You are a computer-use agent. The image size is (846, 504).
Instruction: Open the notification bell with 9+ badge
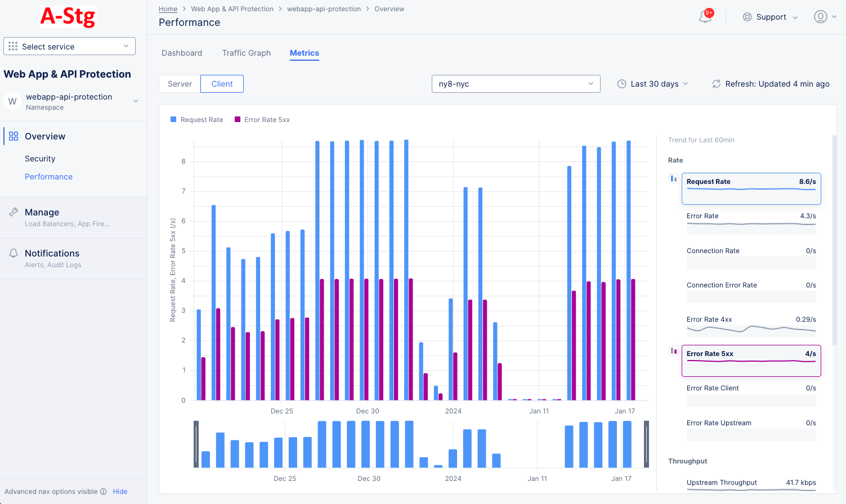pos(705,17)
